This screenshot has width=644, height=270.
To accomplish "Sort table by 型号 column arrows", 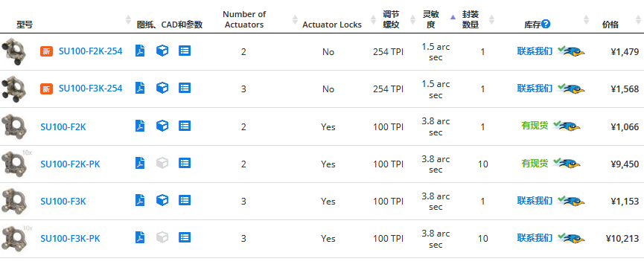I will [x=128, y=19].
